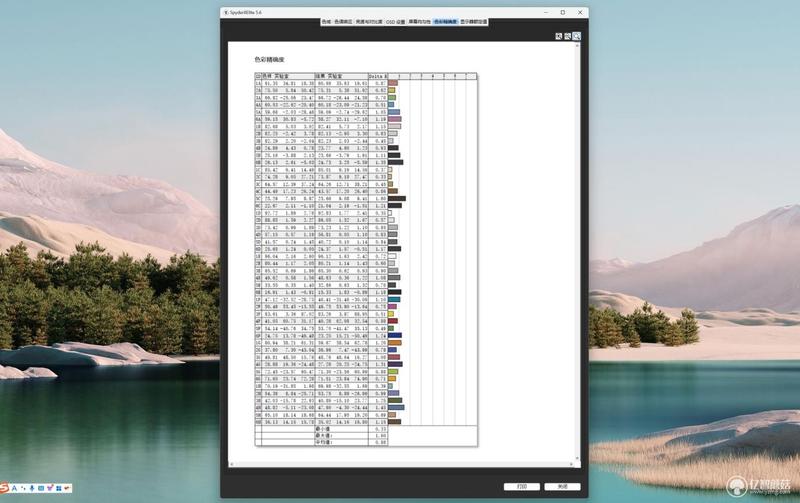
Task: Click the middle zoom magnifier icon
Action: 567,36
